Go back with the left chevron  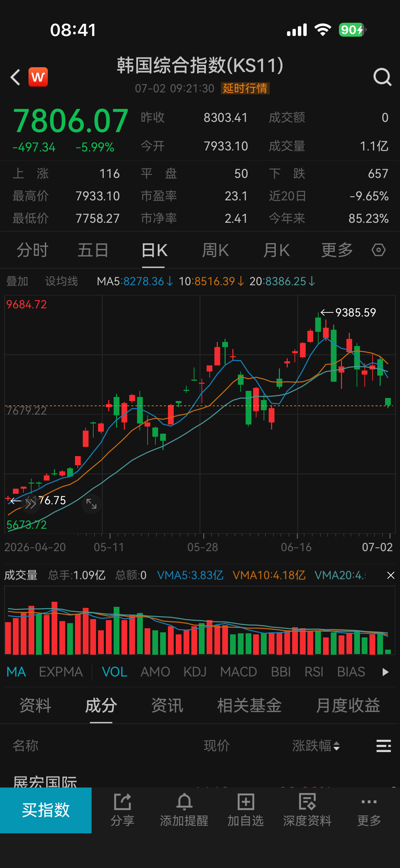click(15, 77)
